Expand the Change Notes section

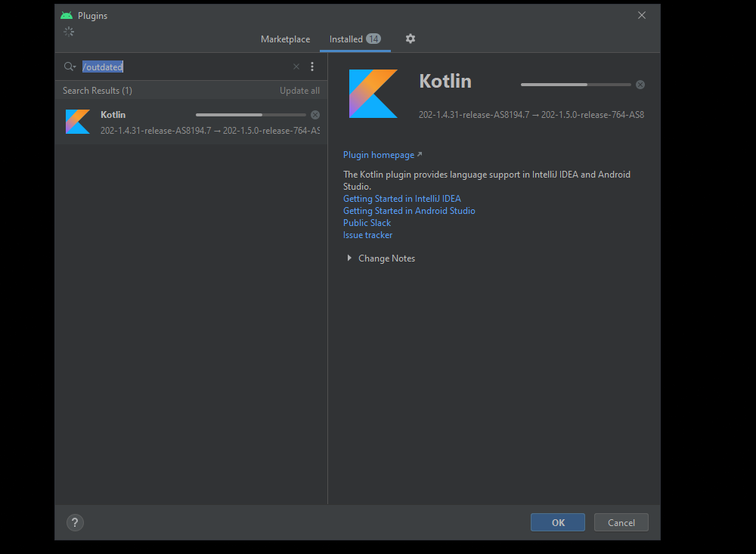(349, 258)
